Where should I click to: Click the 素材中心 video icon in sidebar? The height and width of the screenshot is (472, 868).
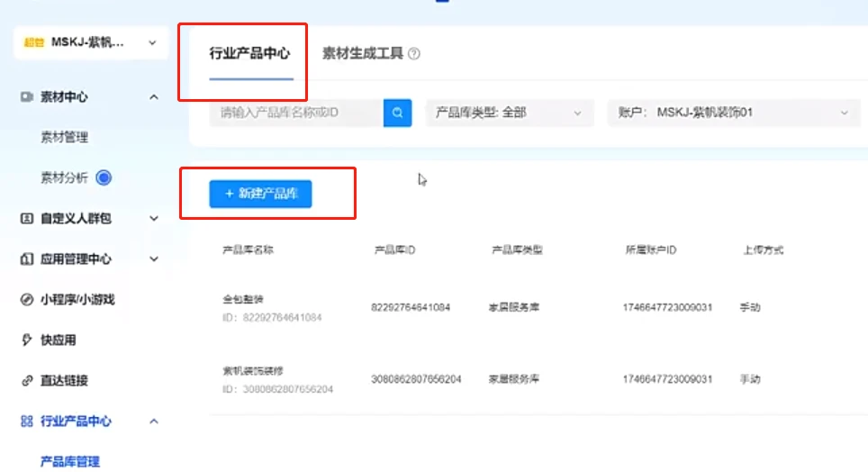coord(27,97)
